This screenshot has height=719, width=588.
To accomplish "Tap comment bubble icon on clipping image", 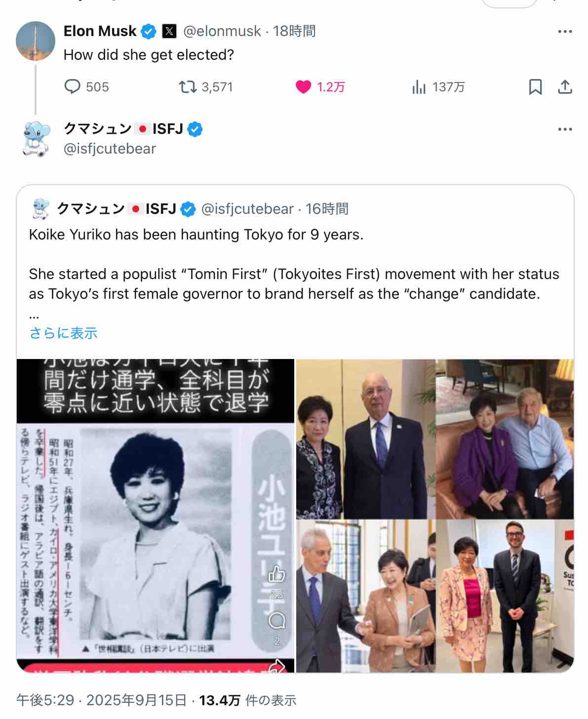I will (277, 620).
